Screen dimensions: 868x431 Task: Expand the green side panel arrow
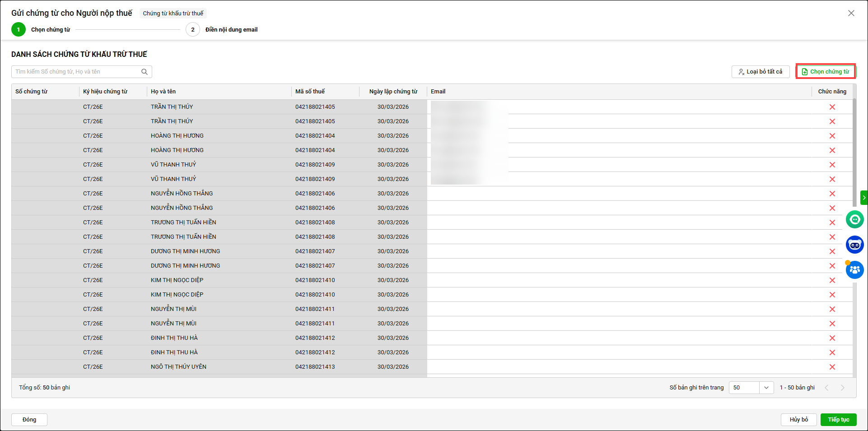click(x=864, y=198)
